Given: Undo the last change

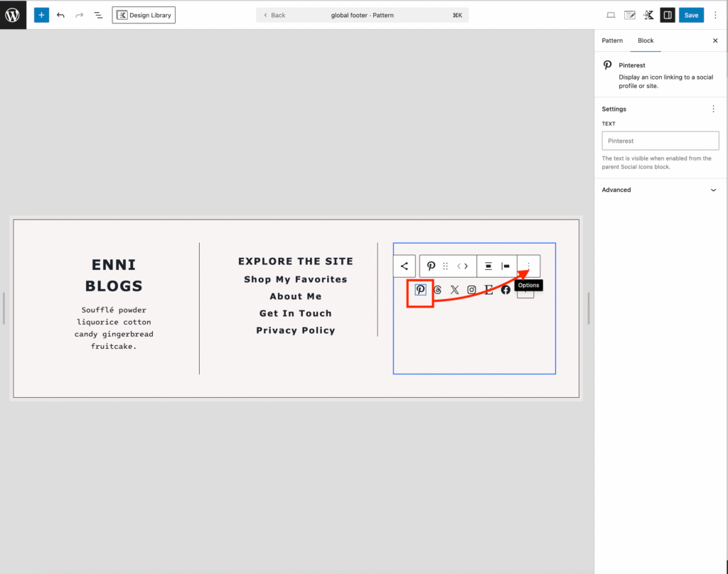Looking at the screenshot, I should (60, 15).
